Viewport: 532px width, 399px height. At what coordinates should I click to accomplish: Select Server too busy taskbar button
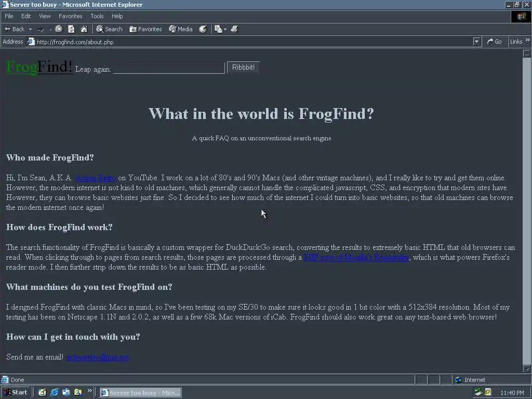(140, 393)
